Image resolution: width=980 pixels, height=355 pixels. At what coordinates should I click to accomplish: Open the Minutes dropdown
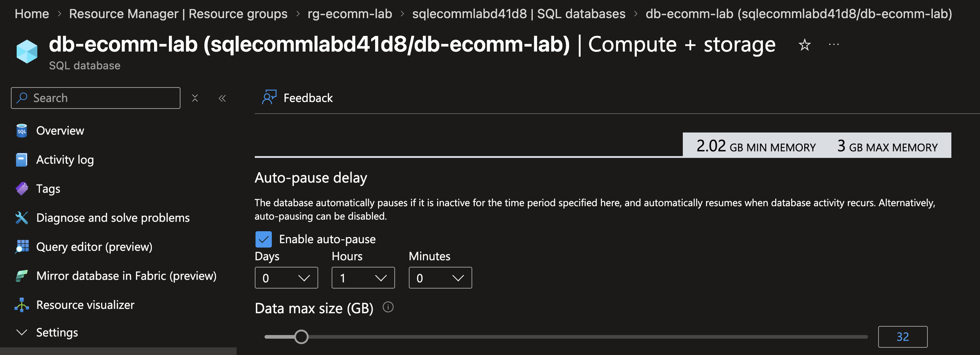coord(440,278)
